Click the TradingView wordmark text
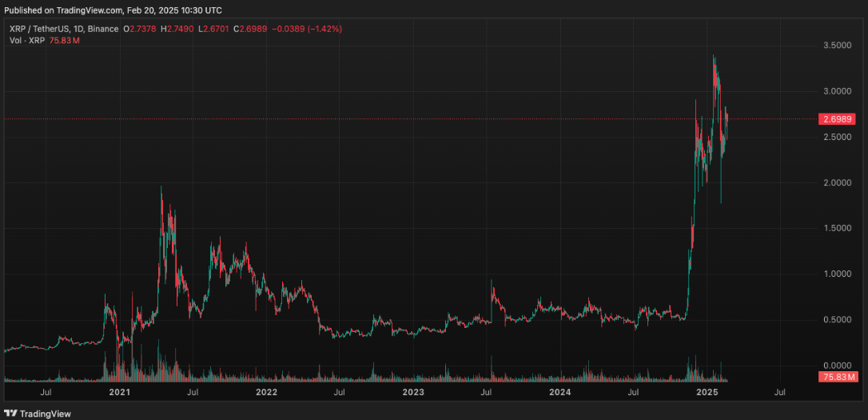The height and width of the screenshot is (420, 868). coord(46,414)
